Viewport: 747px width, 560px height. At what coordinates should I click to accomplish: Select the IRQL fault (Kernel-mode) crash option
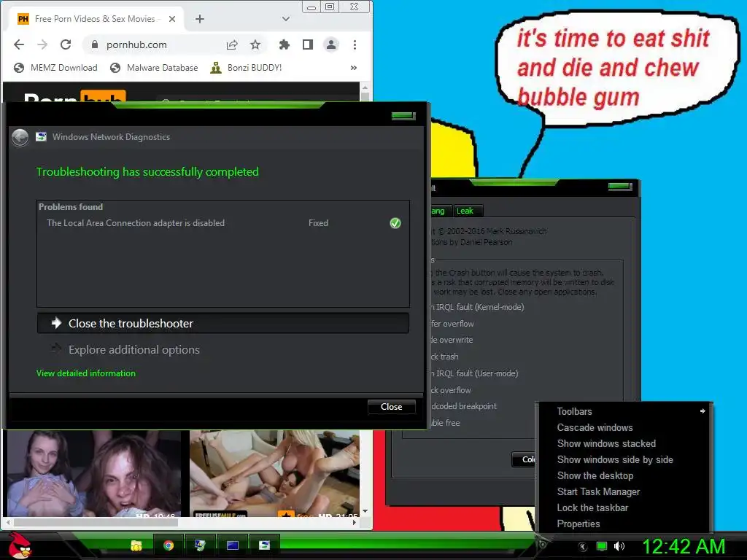coord(477,307)
